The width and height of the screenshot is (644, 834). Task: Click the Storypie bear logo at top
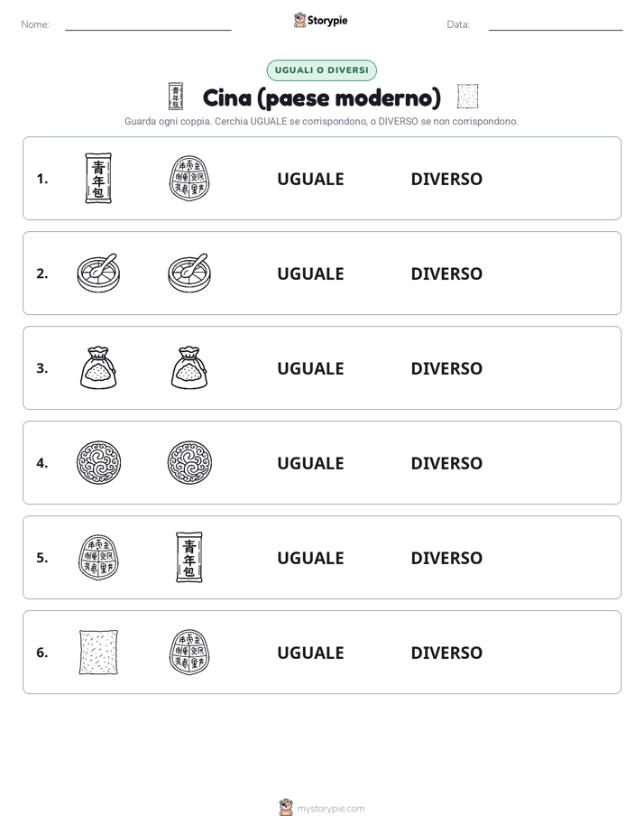click(x=299, y=20)
